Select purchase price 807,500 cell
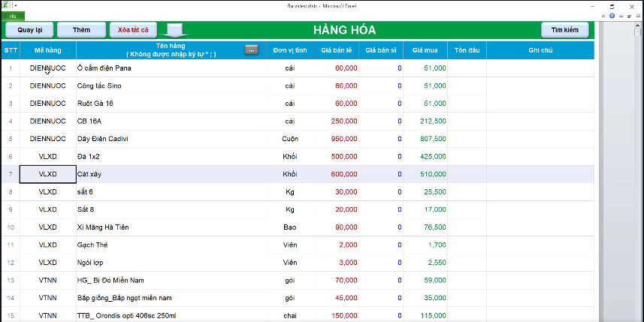The height and width of the screenshot is (322, 644). click(x=425, y=139)
